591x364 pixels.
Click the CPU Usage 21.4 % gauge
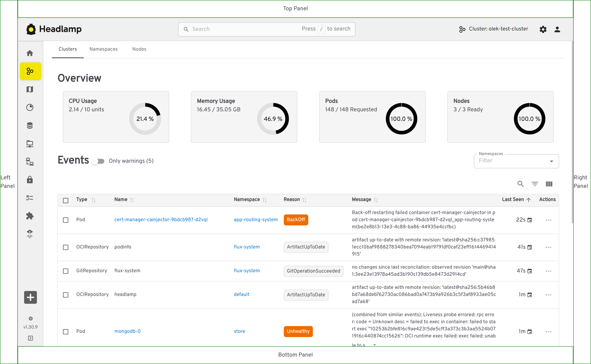click(145, 119)
